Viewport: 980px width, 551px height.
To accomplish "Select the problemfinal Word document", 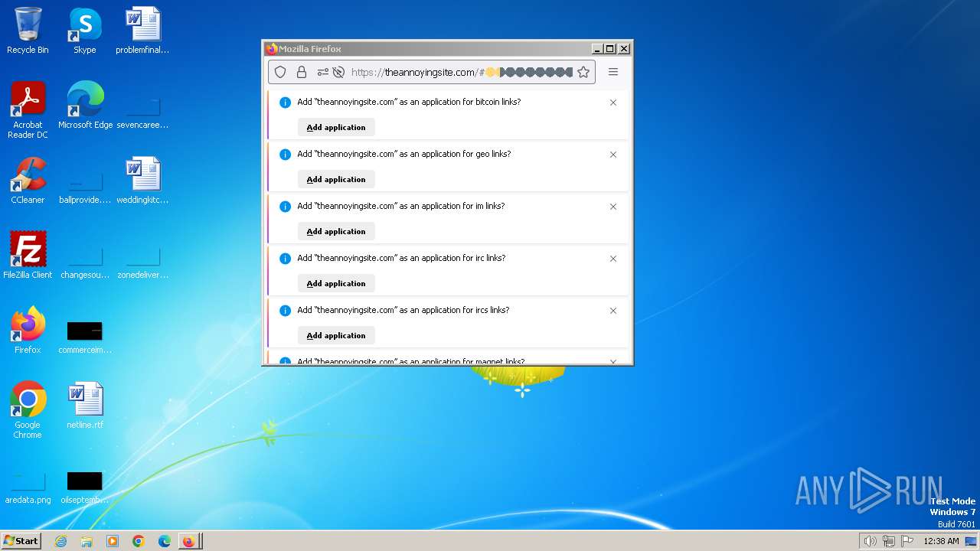I will (x=142, y=31).
